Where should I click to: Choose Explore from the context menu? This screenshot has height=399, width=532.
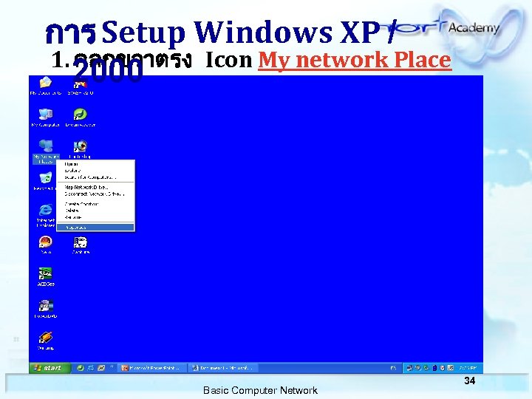point(95,171)
